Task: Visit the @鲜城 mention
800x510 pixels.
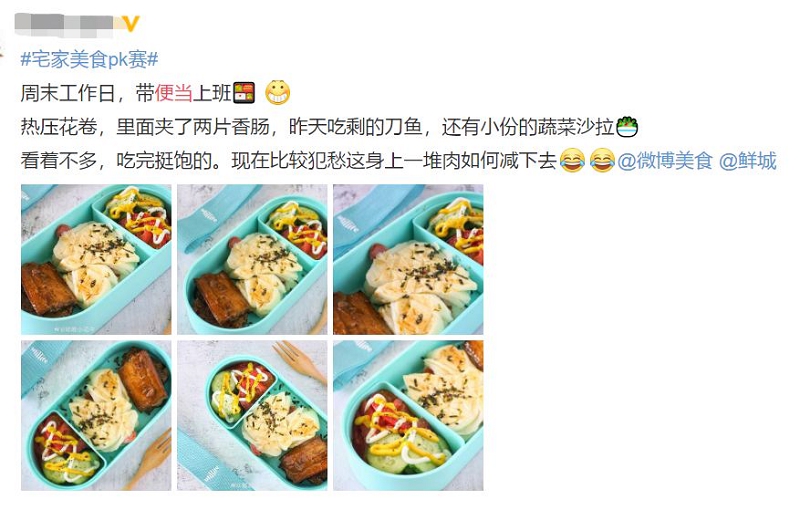Action: coord(747,161)
